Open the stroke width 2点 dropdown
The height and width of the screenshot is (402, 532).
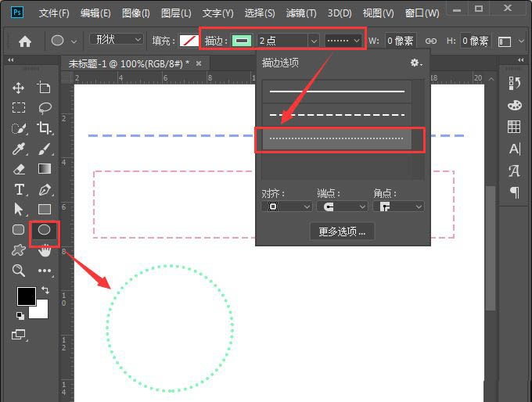pyautogui.click(x=313, y=41)
